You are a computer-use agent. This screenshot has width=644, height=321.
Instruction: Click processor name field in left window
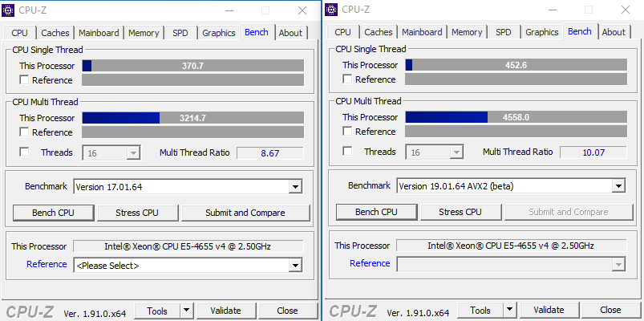click(x=188, y=246)
